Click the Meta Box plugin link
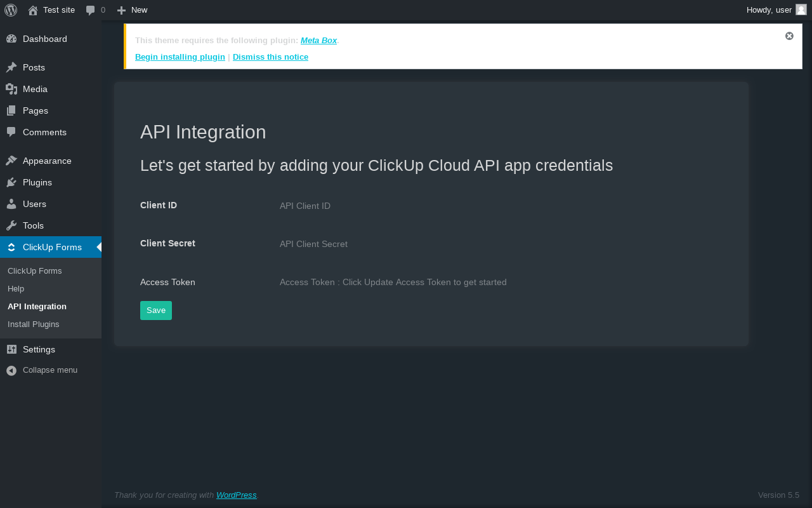The height and width of the screenshot is (508, 812). tap(318, 41)
